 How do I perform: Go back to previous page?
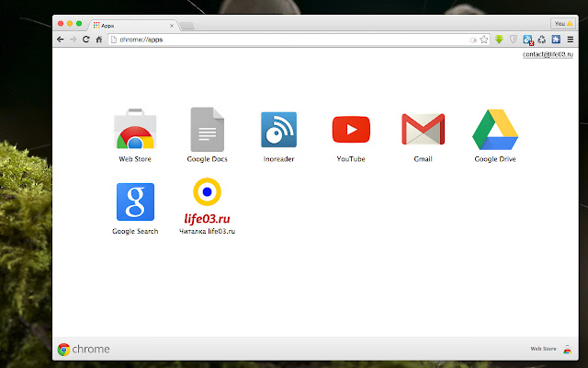[x=60, y=40]
